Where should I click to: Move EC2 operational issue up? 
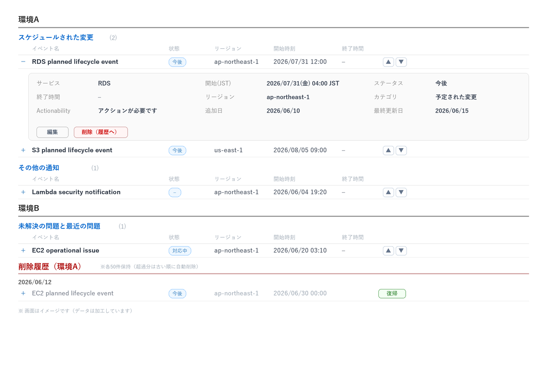point(388,251)
